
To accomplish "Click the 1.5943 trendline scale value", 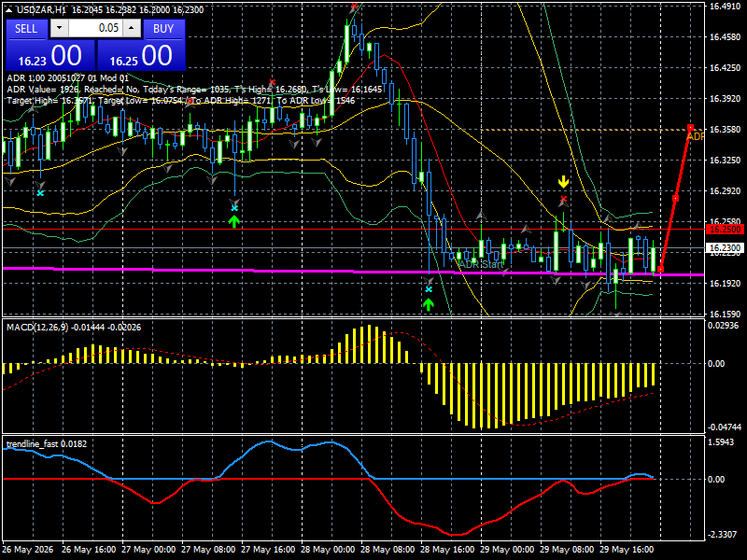I will 721,441.
